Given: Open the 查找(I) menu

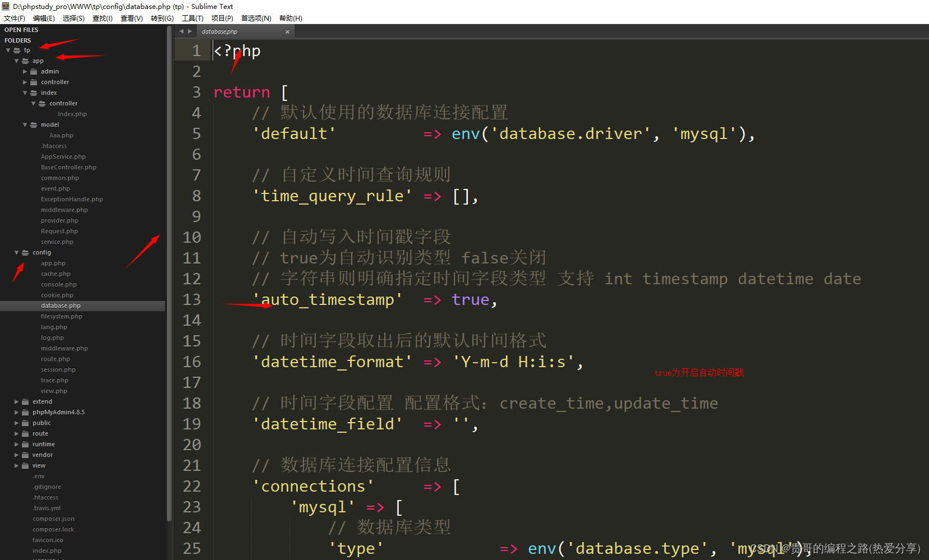Looking at the screenshot, I should pos(103,18).
